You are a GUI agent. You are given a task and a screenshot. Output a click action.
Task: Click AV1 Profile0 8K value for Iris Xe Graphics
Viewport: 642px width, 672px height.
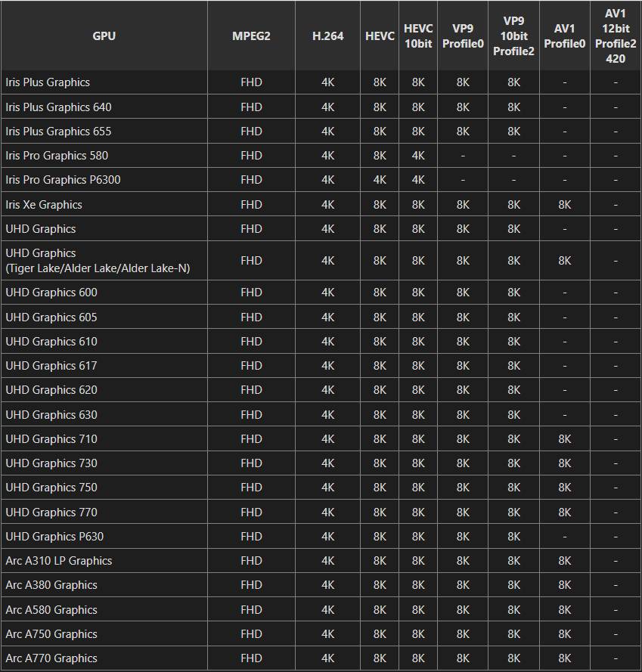564,204
